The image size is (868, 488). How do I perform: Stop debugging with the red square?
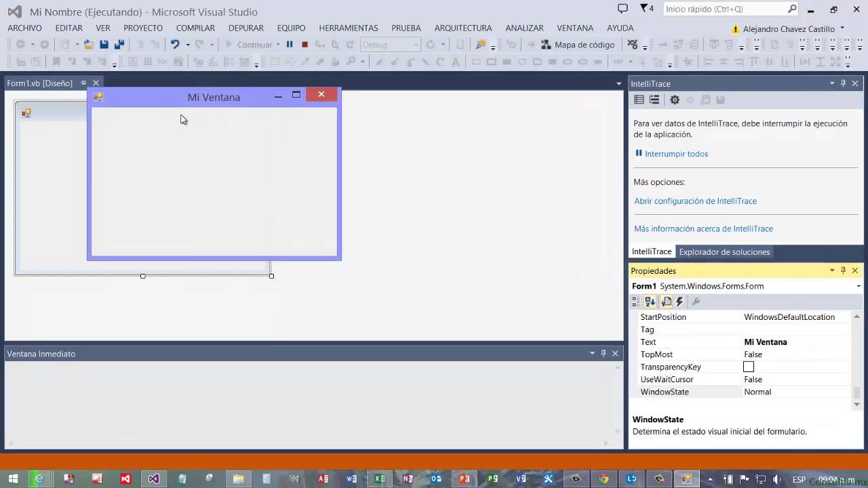point(304,45)
